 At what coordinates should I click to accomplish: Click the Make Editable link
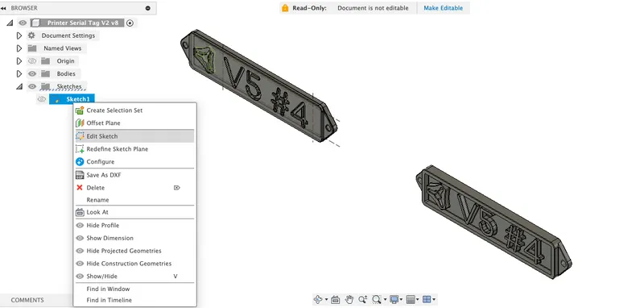(444, 8)
